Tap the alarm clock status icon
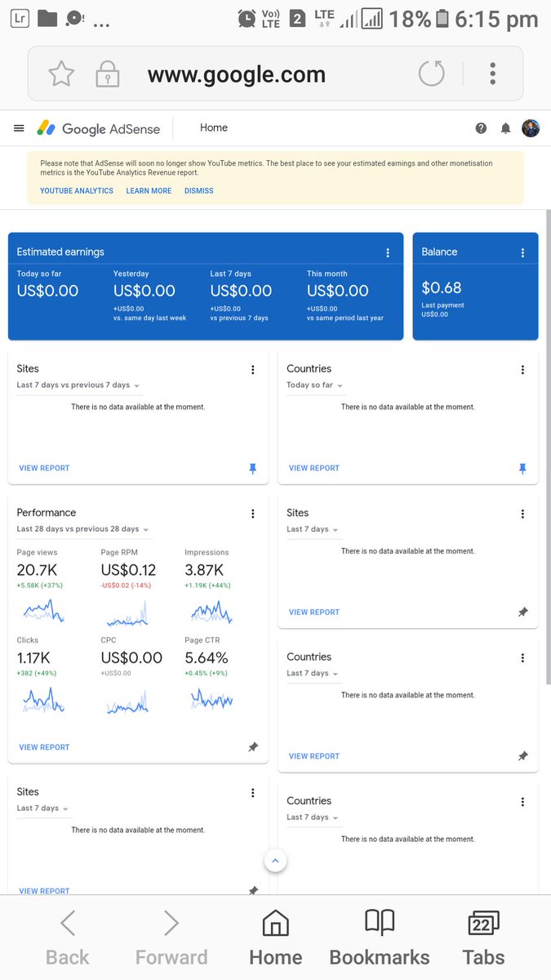 tap(246, 18)
